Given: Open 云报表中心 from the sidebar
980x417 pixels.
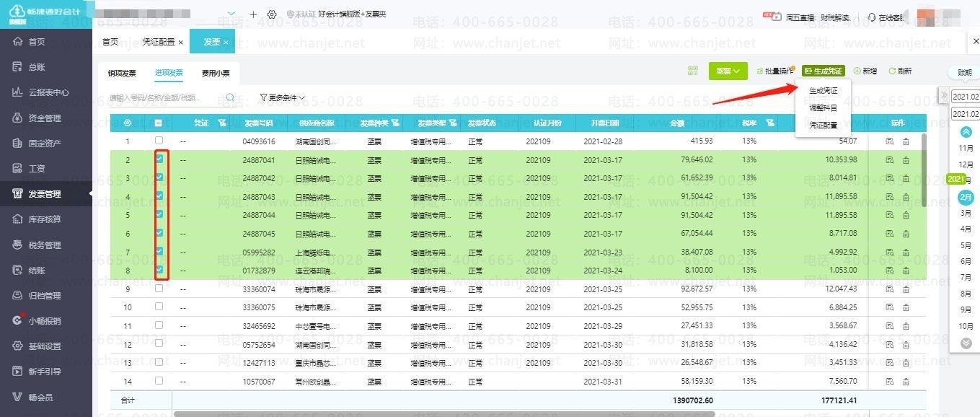Looking at the screenshot, I should coord(46,92).
